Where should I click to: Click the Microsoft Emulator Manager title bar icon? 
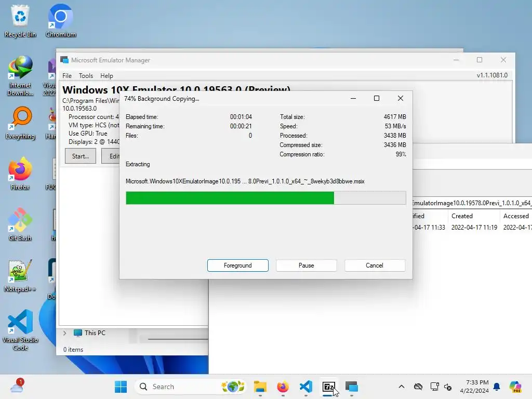[64, 60]
